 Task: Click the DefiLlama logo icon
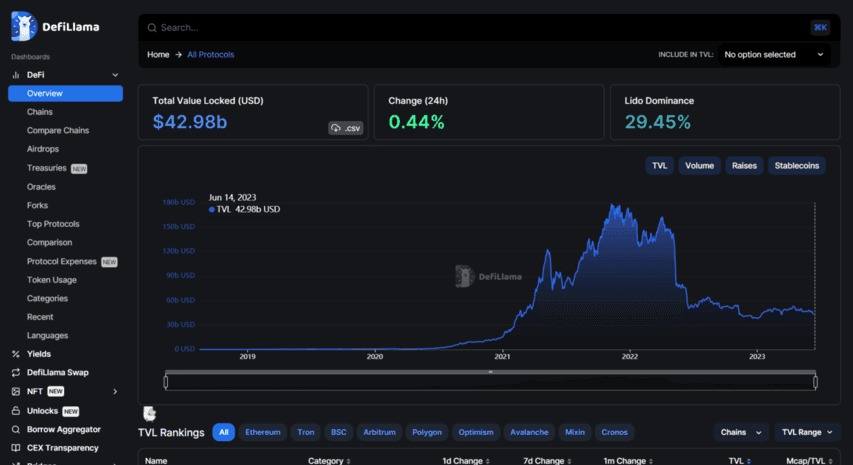[x=24, y=26]
